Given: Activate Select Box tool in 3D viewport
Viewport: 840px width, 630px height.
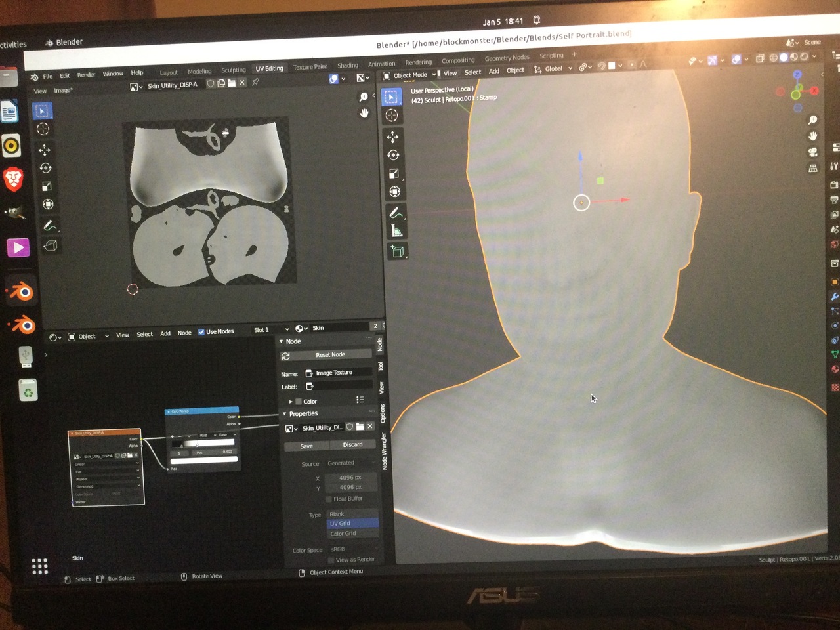Looking at the screenshot, I should pyautogui.click(x=391, y=98).
